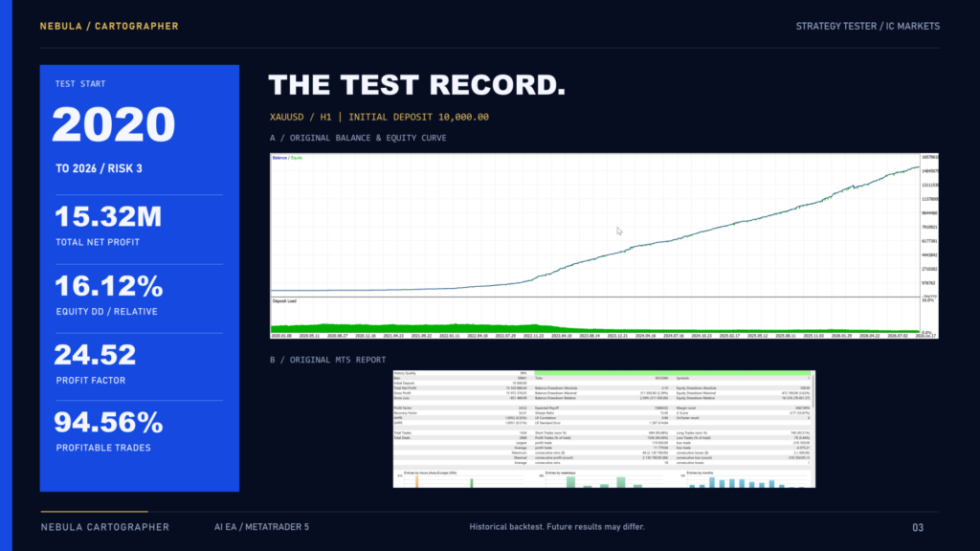This screenshot has width=980, height=551.
Task: Click the "TOTAL NET PROFIT" caption
Action: (x=98, y=242)
